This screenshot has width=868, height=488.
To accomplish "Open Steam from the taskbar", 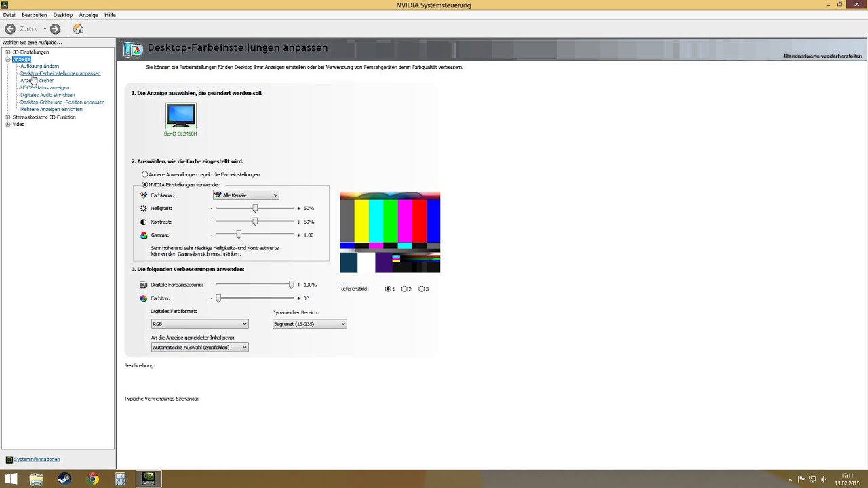I will 64,479.
